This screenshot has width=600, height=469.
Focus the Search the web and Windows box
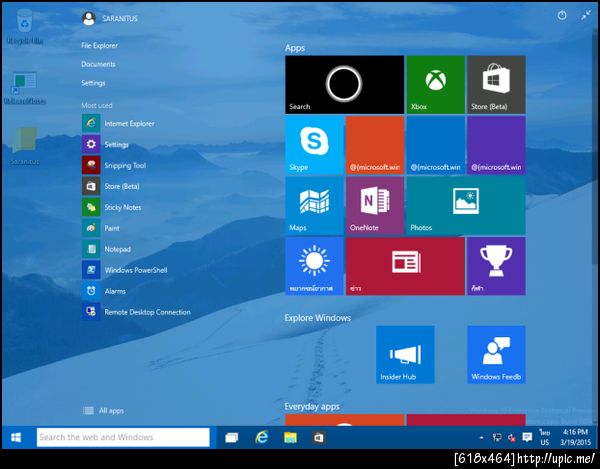123,437
